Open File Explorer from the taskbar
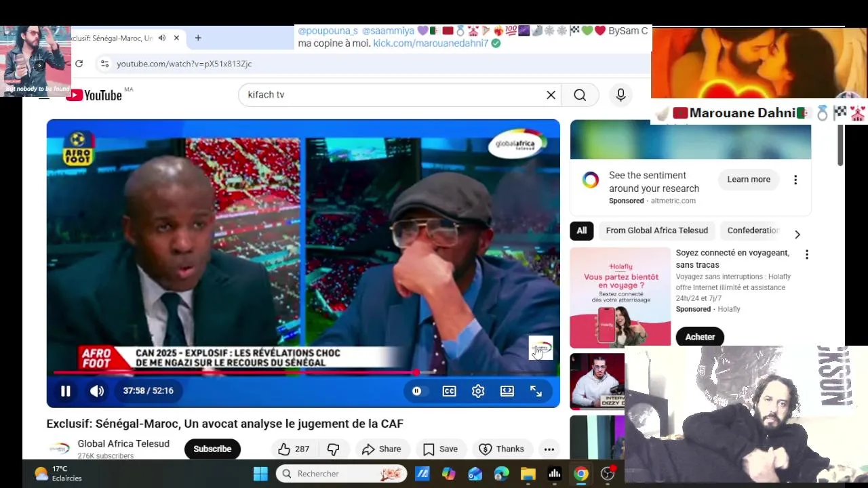Screen dimensions: 868x488 [528, 474]
